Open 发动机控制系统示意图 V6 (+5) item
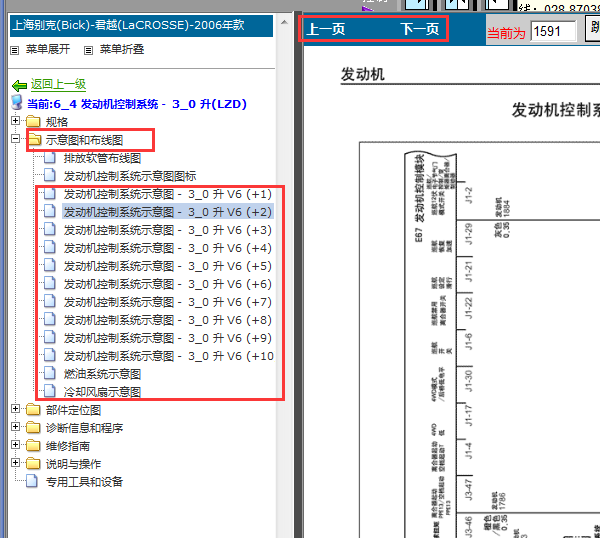The image size is (600, 538). coord(168,266)
